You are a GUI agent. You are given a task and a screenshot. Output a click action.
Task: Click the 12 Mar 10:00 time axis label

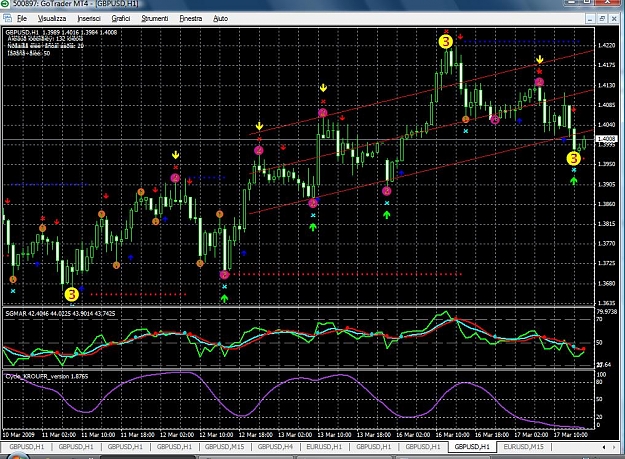coord(216,434)
